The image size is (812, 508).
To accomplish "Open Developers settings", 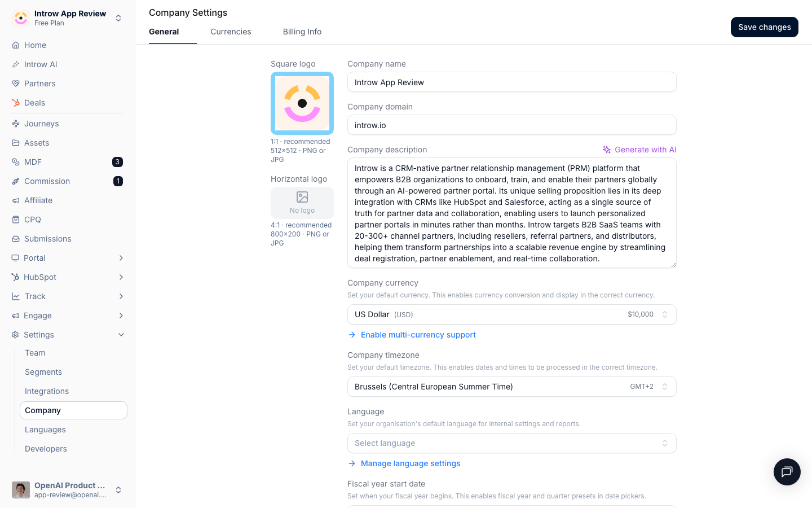I will point(46,449).
